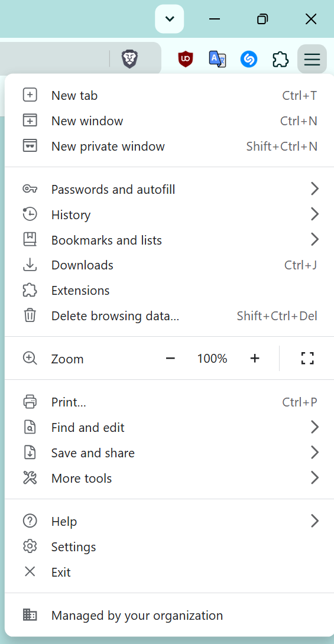This screenshot has width=334, height=644.
Task: Expand the History submenu
Action: [169, 215]
